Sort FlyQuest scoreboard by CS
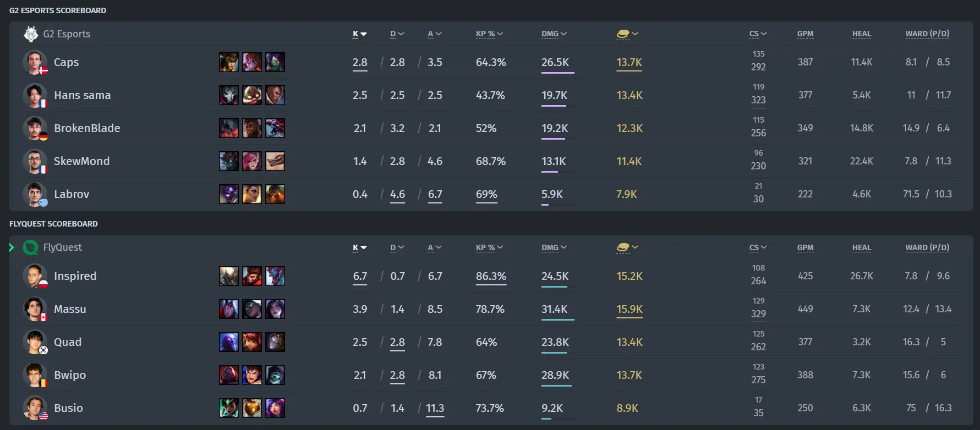This screenshot has height=430, width=980. click(758, 247)
